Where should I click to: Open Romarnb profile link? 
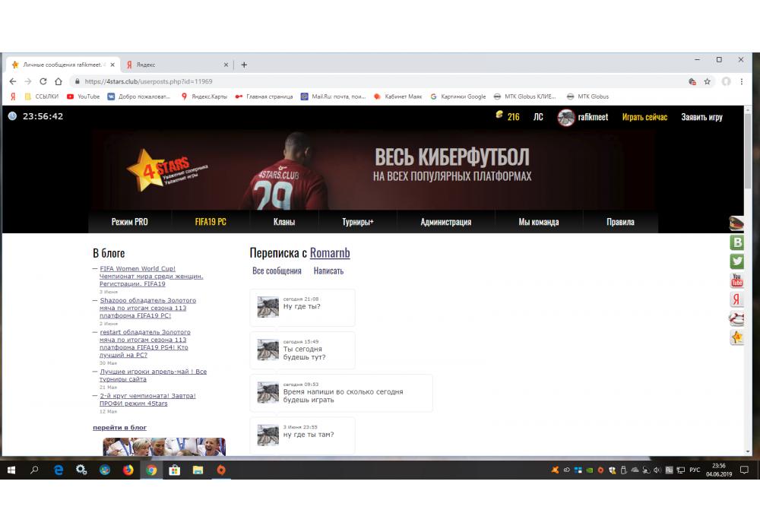click(x=330, y=253)
